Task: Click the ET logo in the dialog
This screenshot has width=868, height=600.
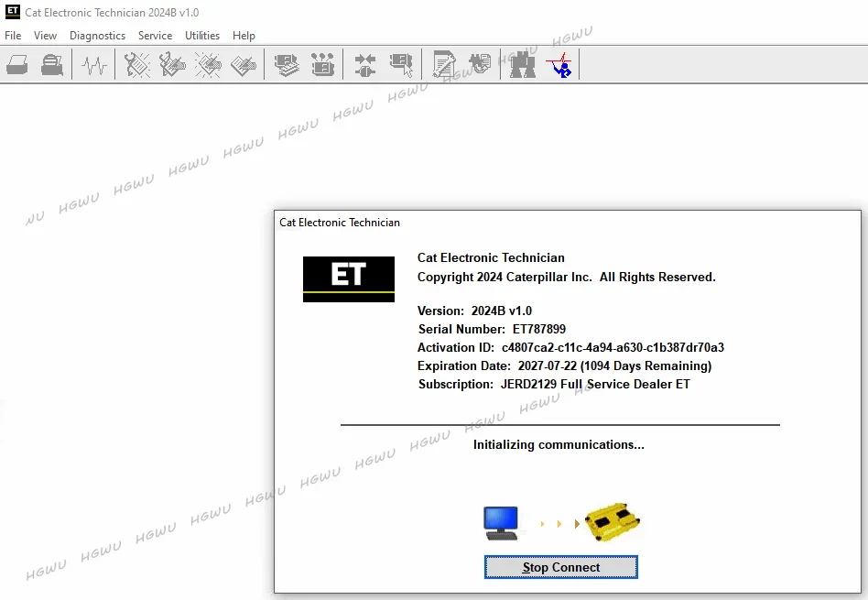Action: coord(349,278)
